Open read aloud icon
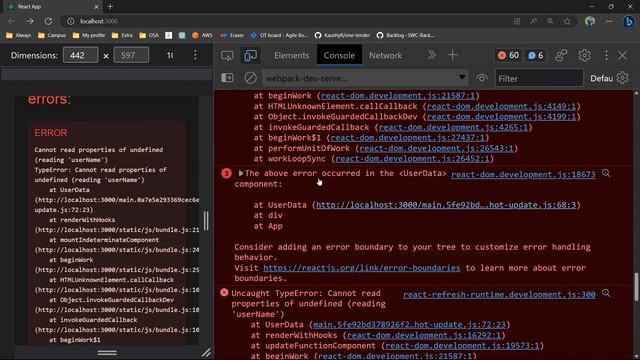Image resolution: width=640 pixels, height=360 pixels. [533, 21]
